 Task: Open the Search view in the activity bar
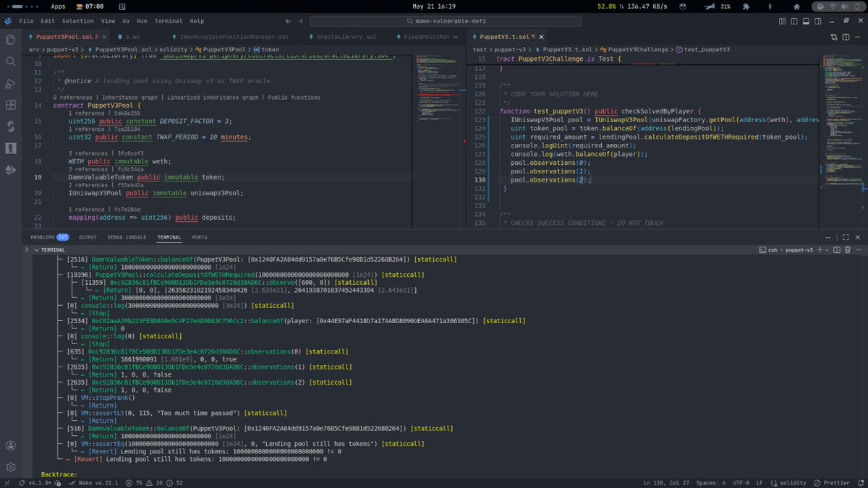pyautogui.click(x=11, y=62)
